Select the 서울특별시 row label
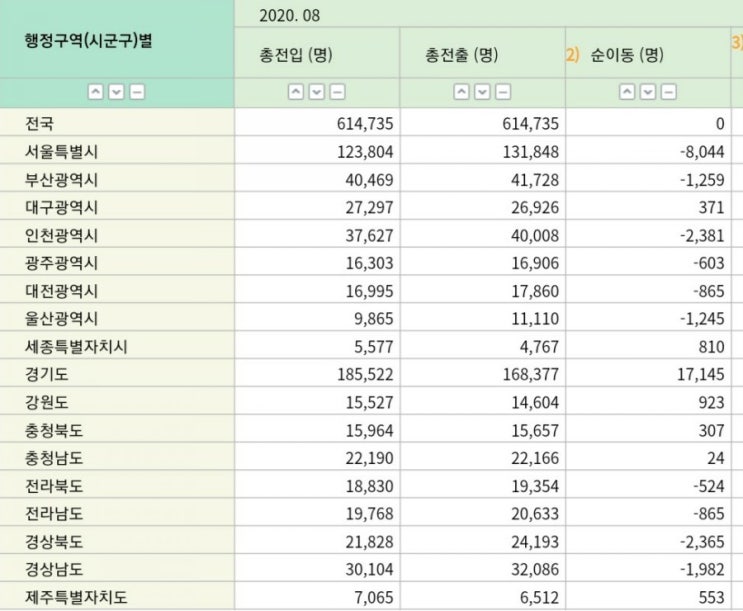This screenshot has width=743, height=611. click(61, 152)
